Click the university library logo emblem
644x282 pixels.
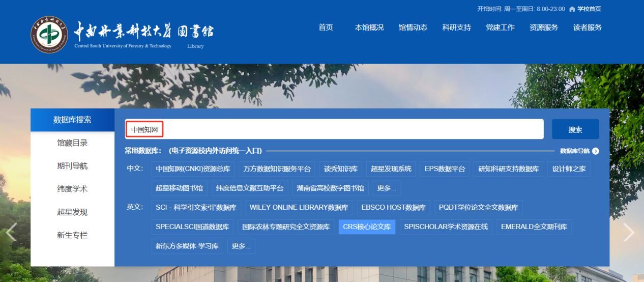point(49,35)
